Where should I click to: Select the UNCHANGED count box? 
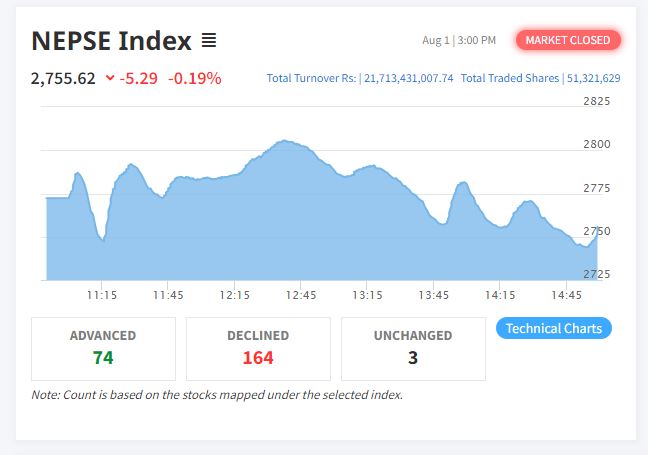tap(413, 349)
